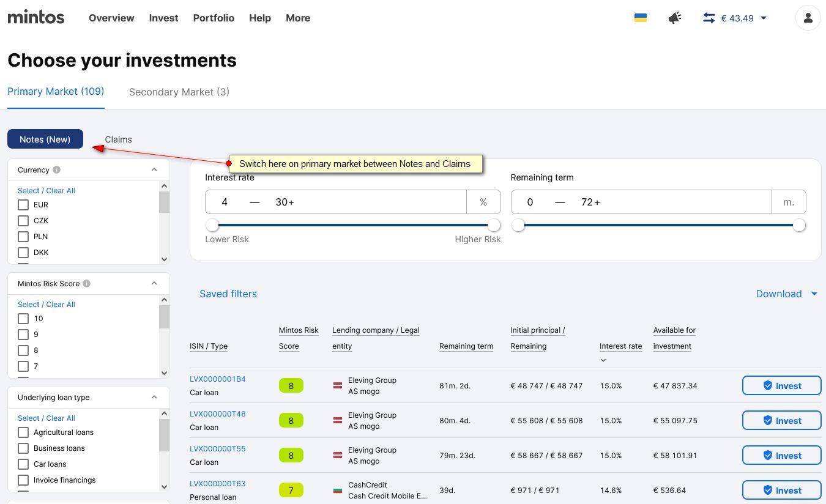Screen dimensions: 826x504
Task: Open note LVX000000T48
Action: (218, 414)
